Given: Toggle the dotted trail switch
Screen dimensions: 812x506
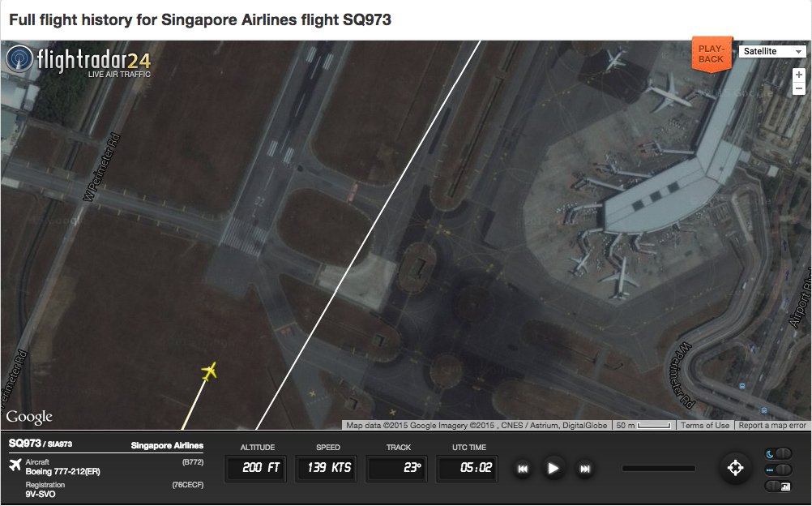Looking at the screenshot, I should tap(778, 470).
